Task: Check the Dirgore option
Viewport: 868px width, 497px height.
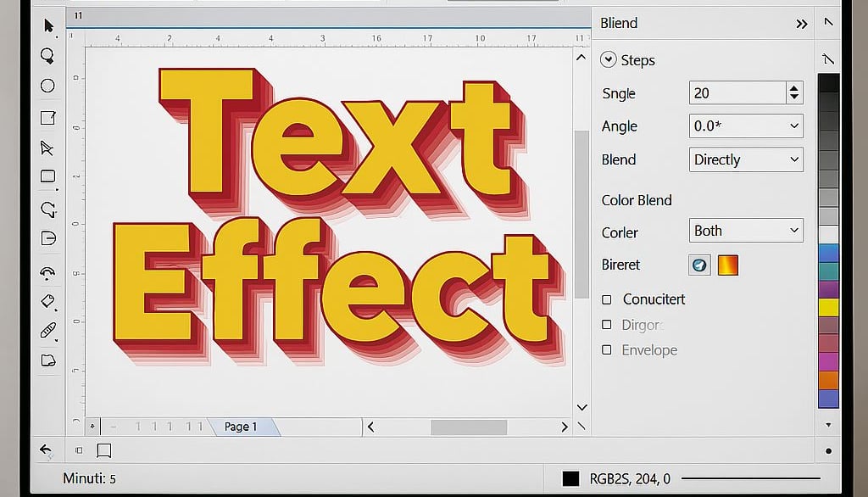Action: tap(607, 324)
